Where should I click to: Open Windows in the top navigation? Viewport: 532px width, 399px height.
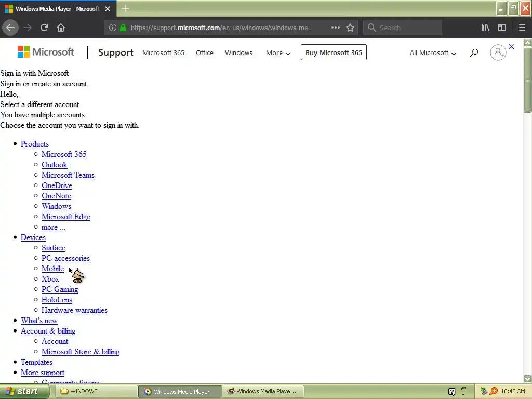238,52
